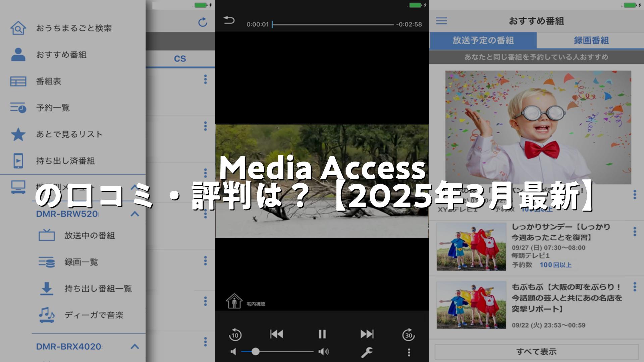The height and width of the screenshot is (362, 644).
Task: Adjust the volume slider handle
Action: coord(256,352)
